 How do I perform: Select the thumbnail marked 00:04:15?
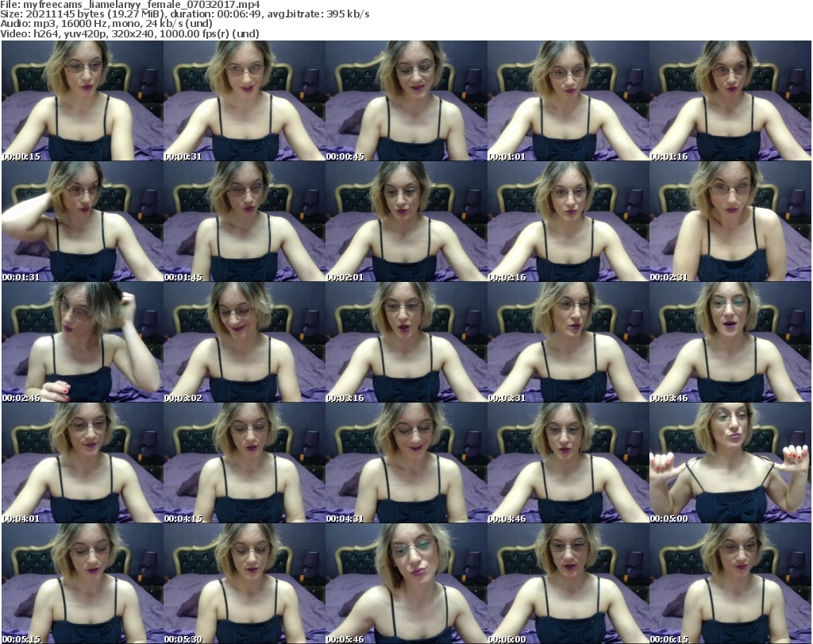(x=245, y=463)
